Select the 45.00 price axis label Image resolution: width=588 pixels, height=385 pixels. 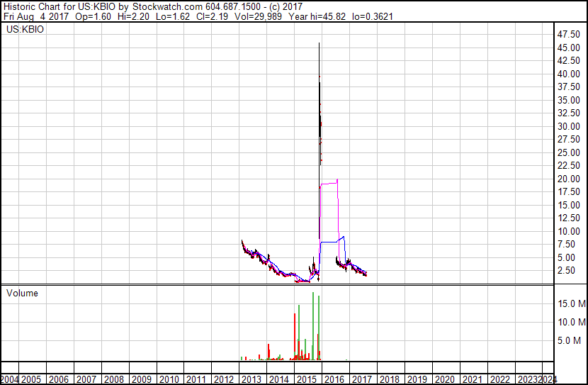(x=568, y=48)
